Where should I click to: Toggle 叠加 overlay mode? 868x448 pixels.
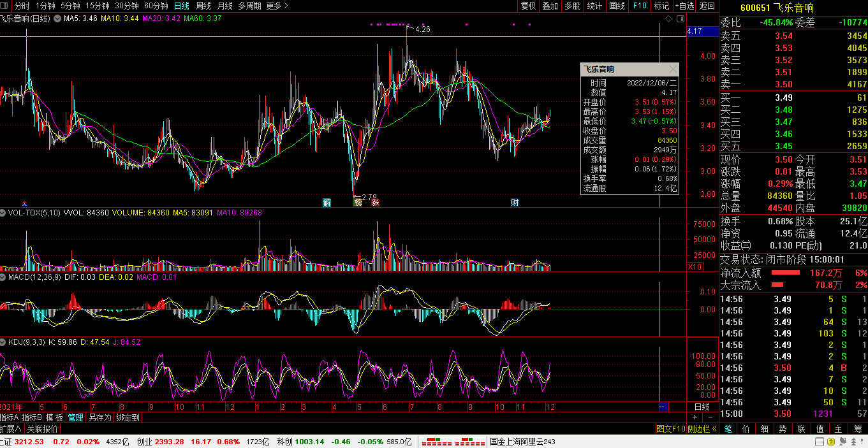(x=550, y=6)
